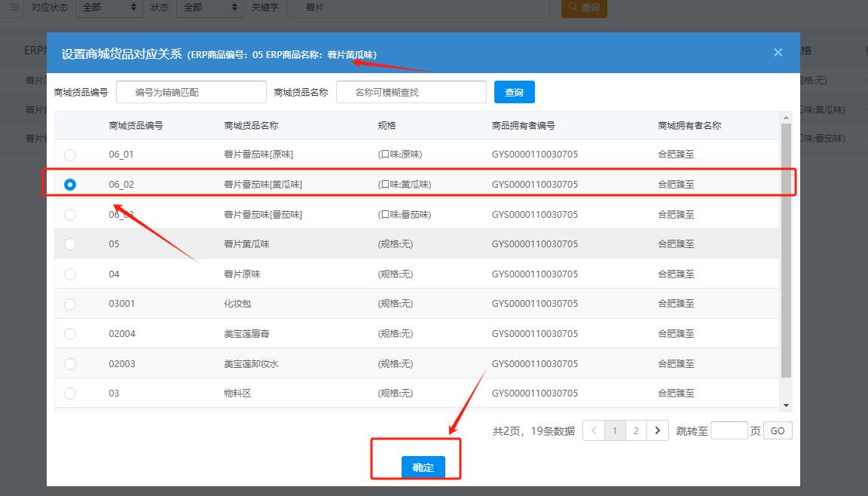Screen dimensions: 868x496
Task: Click item number 06_01
Action: point(121,155)
